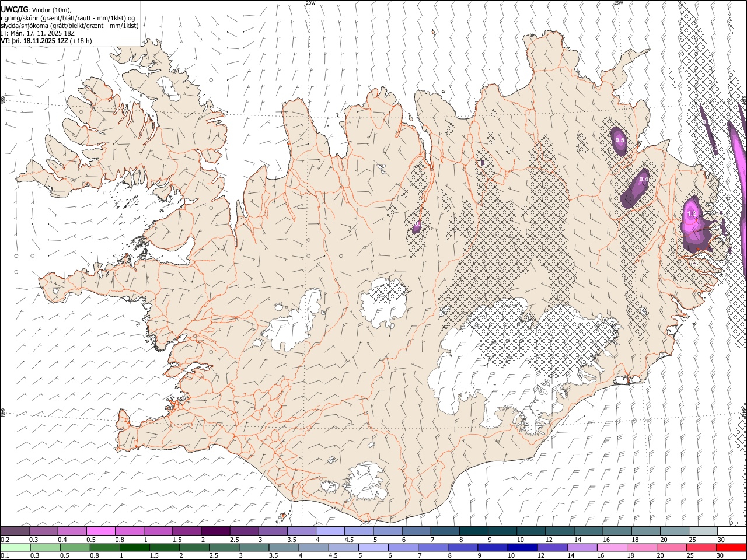Click the 'IT: Mán. 17. 11. 2025 18Z' line

coord(38,33)
